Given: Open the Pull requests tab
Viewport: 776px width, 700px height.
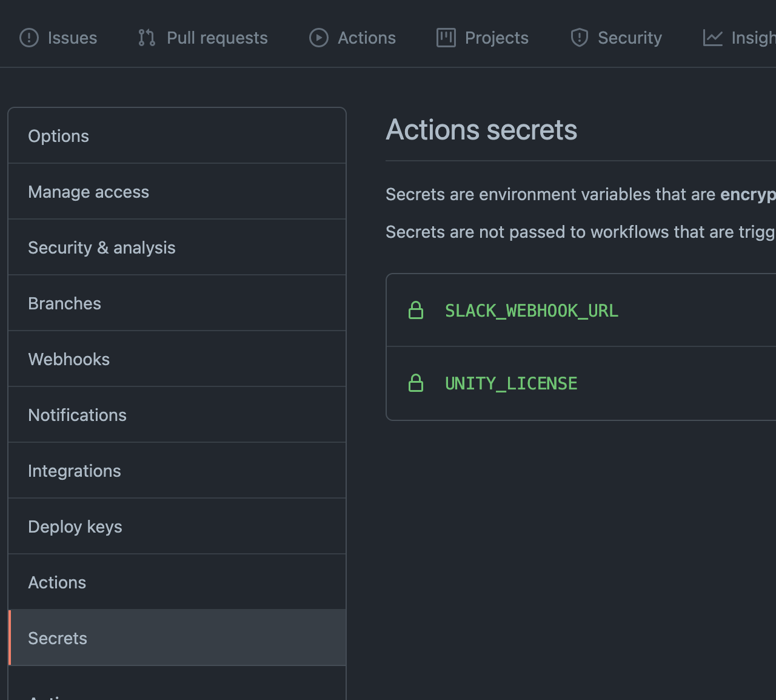Looking at the screenshot, I should [217, 38].
